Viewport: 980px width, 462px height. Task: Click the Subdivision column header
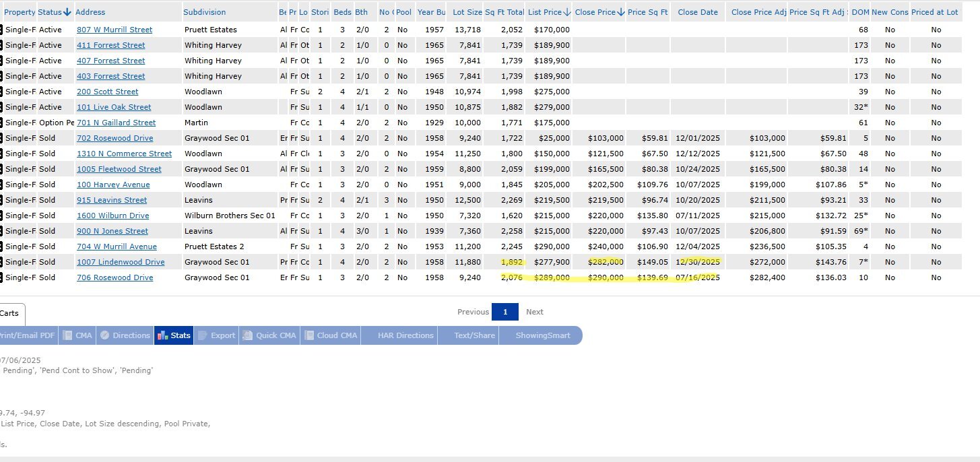point(205,12)
